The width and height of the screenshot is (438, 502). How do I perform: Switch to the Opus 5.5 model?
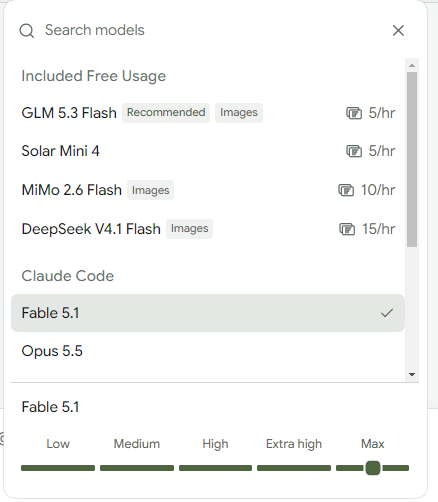tap(208, 351)
